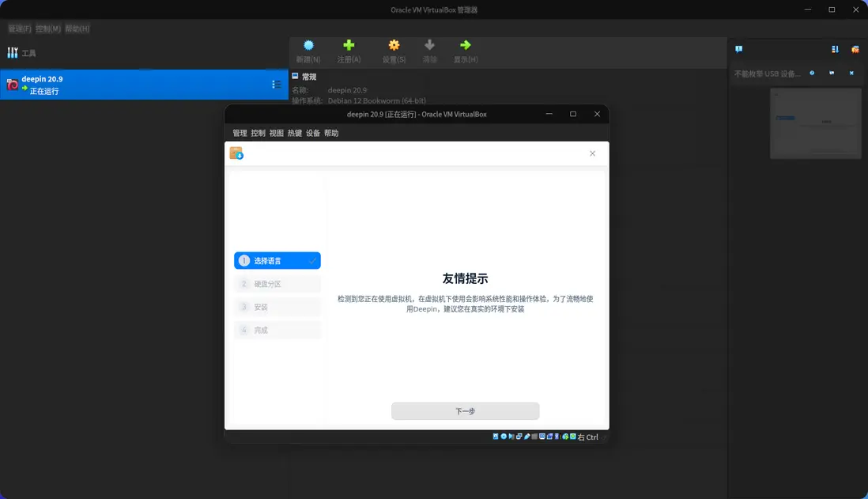868x499 pixels.
Task: Click the audio icon in VM status bar
Action: click(x=510, y=437)
